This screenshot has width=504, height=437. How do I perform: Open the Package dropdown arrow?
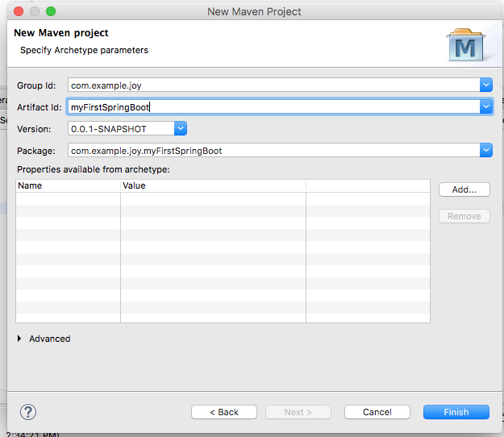[x=485, y=150]
